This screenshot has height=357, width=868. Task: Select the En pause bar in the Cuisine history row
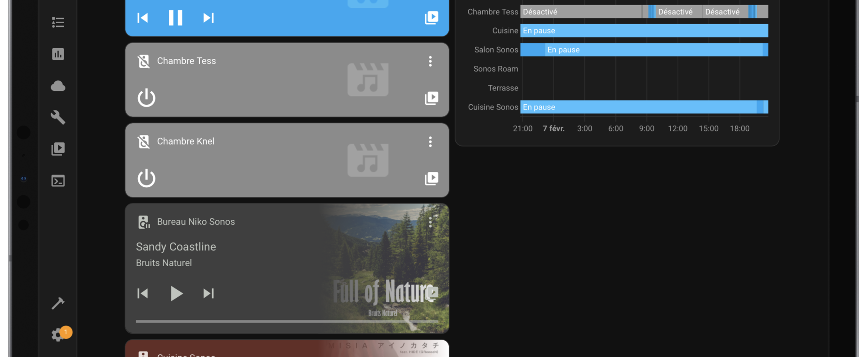click(644, 31)
